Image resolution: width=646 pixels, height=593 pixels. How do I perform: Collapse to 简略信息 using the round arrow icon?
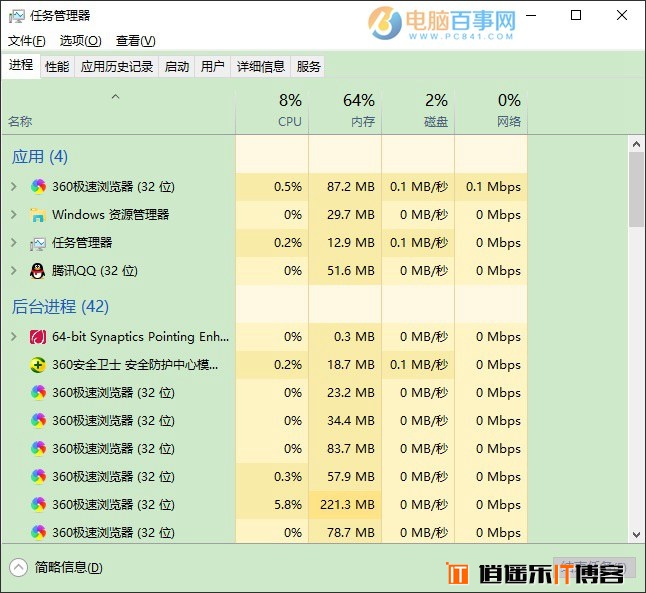pyautogui.click(x=19, y=567)
